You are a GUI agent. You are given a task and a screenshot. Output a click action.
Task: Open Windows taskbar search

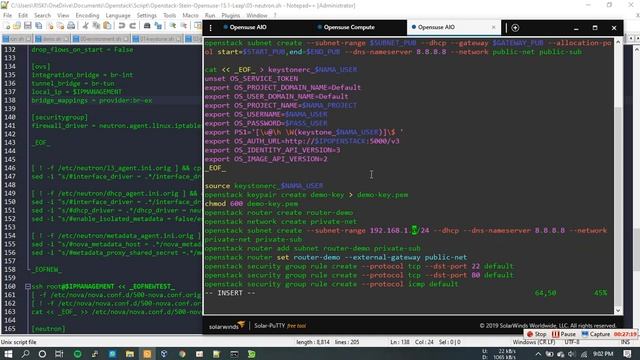[x=25, y=354]
